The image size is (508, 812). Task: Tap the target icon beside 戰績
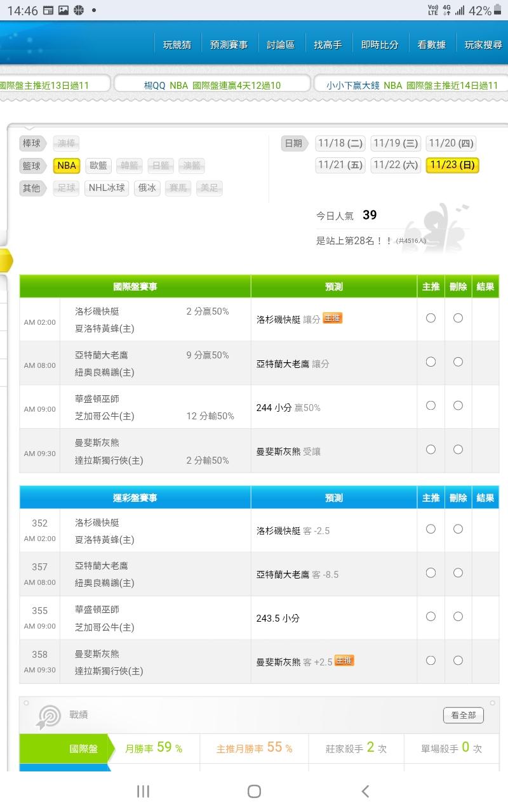(x=49, y=716)
